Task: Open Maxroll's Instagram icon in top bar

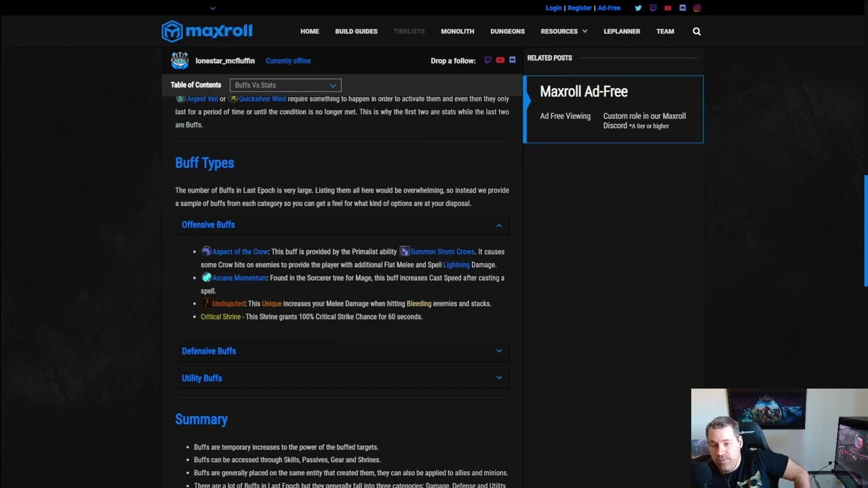Action: (697, 8)
